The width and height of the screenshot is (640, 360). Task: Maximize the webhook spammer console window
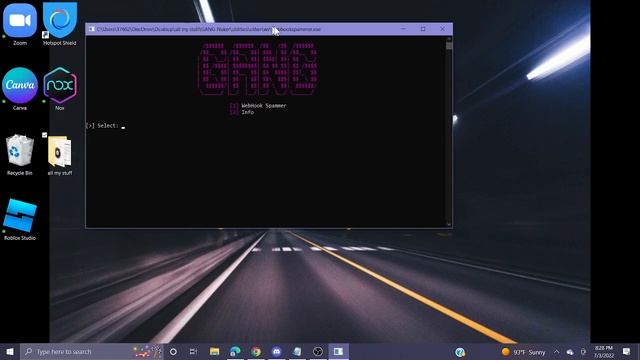(x=423, y=29)
